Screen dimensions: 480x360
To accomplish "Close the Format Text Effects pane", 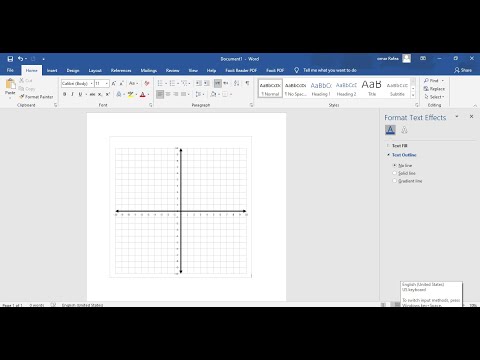I will coord(471,116).
